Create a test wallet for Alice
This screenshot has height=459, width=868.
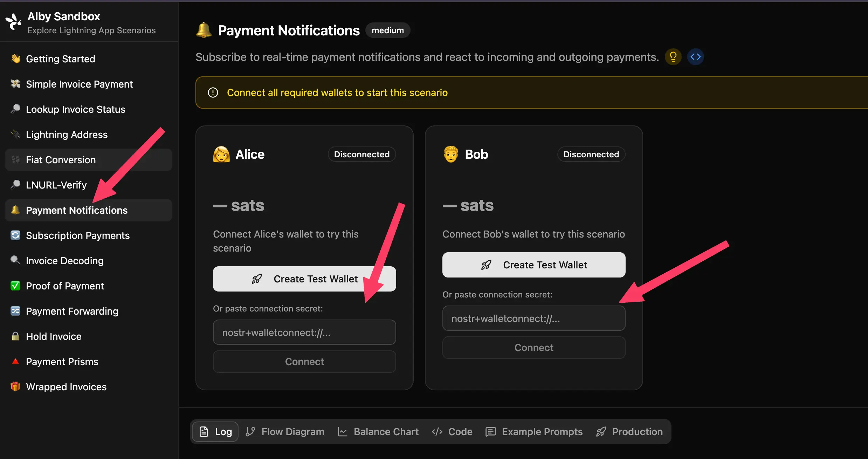coord(304,279)
